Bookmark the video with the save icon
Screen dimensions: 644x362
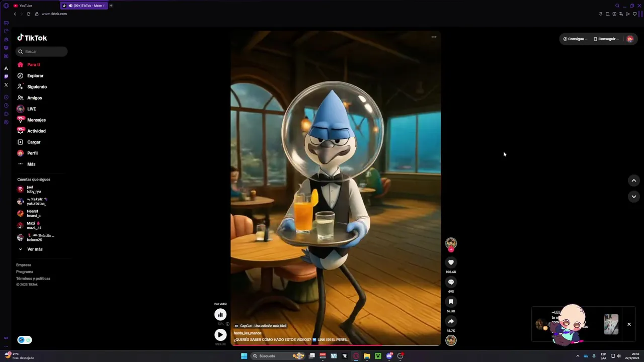pyautogui.click(x=451, y=302)
